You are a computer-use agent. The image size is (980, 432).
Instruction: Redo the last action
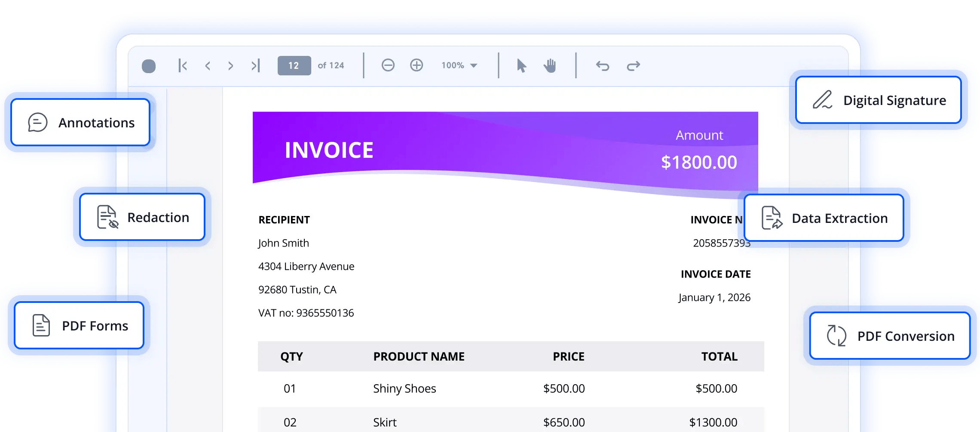click(x=633, y=66)
